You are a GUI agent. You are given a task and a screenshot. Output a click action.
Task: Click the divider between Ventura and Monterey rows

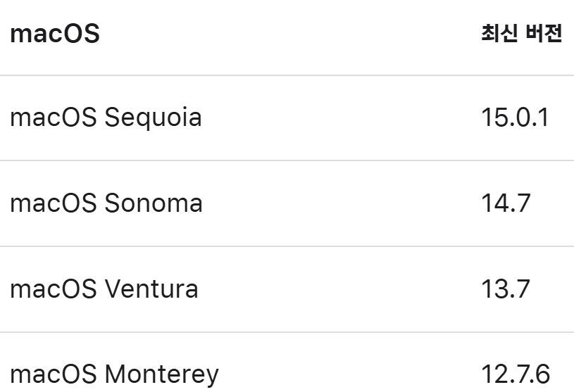pyautogui.click(x=287, y=332)
